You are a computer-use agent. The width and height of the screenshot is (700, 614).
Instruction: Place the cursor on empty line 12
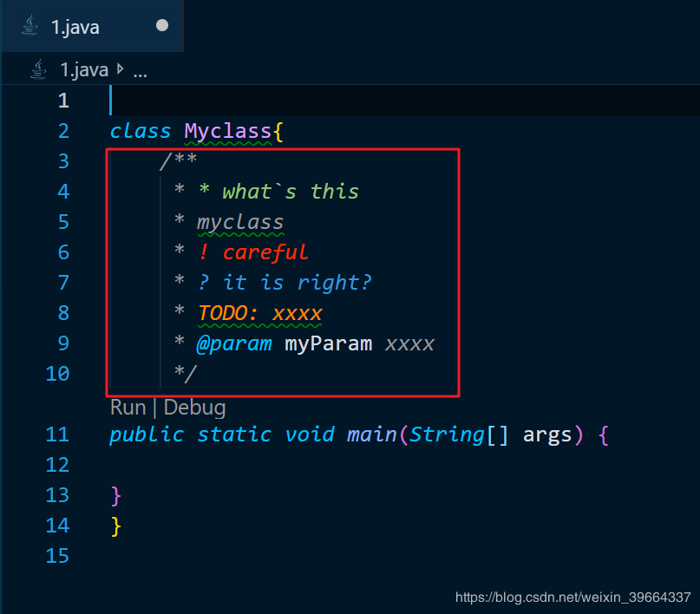point(260,465)
